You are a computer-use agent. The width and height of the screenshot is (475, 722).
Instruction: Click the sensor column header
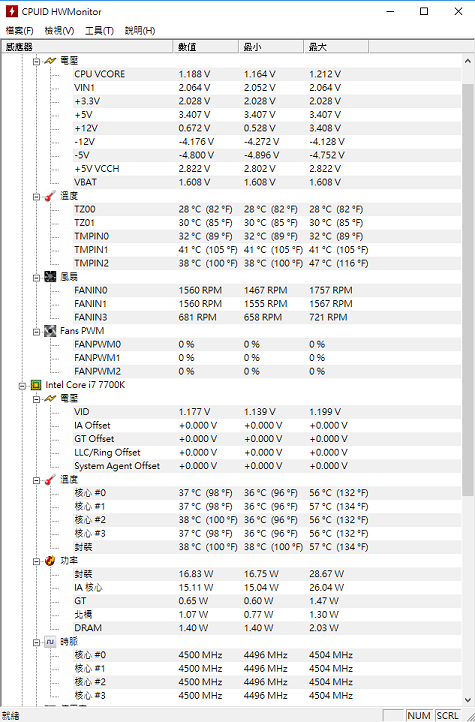coord(88,47)
